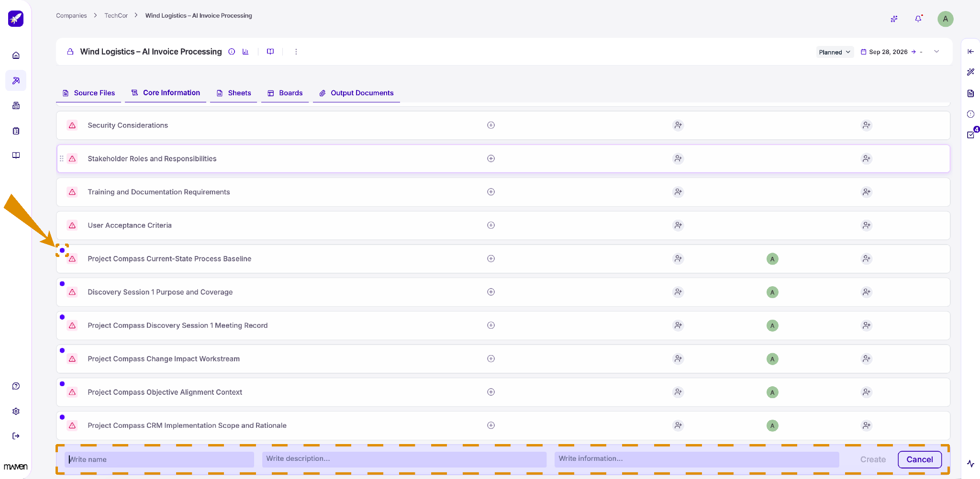This screenshot has width=980, height=479.
Task: Click the Cancel button
Action: click(920, 459)
